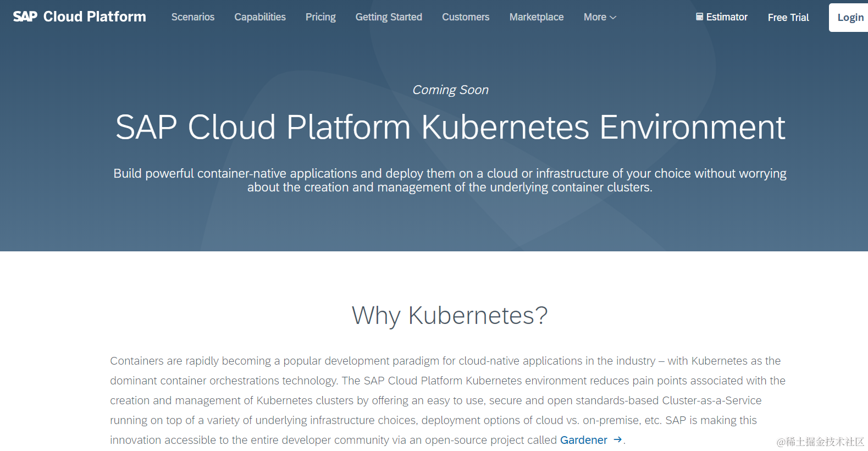This screenshot has height=451, width=868.
Task: Open Getting Started in the navigation
Action: (389, 17)
